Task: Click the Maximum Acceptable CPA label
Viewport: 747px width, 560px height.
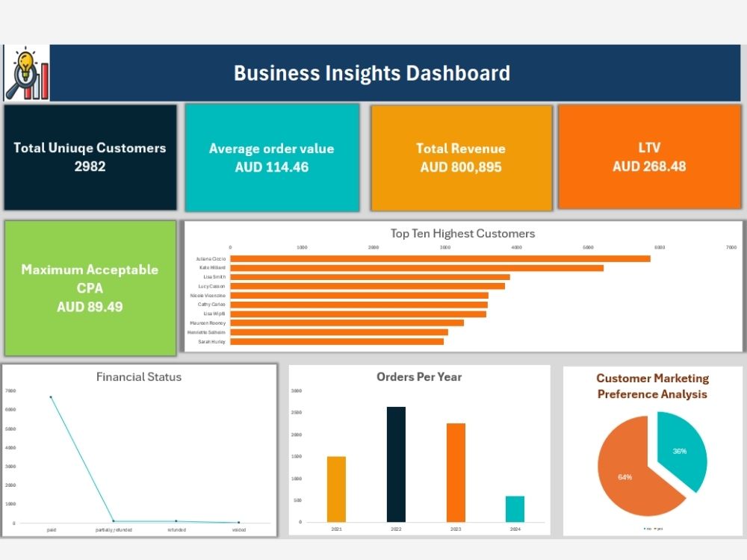Action: pos(90,279)
